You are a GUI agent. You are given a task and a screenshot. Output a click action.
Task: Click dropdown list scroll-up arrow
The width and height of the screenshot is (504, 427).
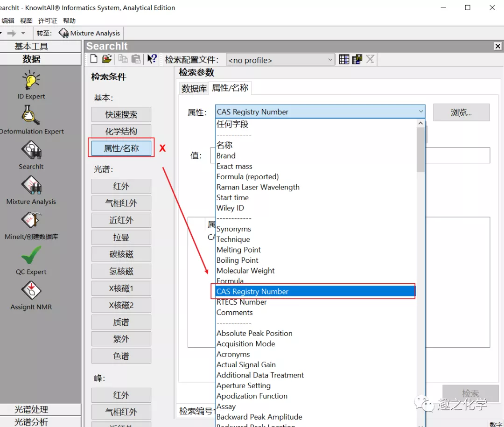coord(420,123)
